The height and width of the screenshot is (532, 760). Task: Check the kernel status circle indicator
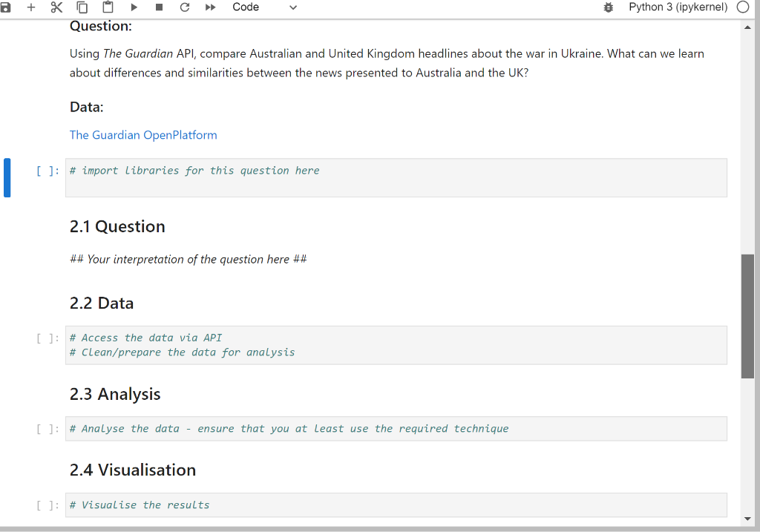[742, 7]
